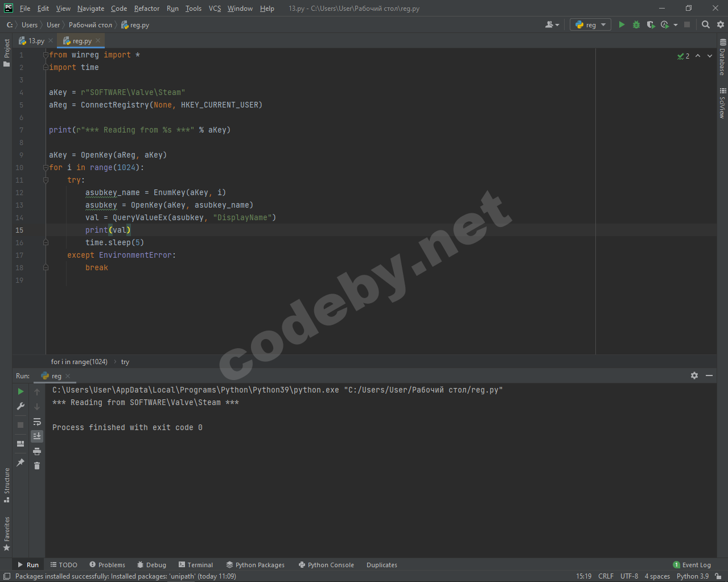
Task: Run the reg configuration with green play button
Action: point(622,24)
